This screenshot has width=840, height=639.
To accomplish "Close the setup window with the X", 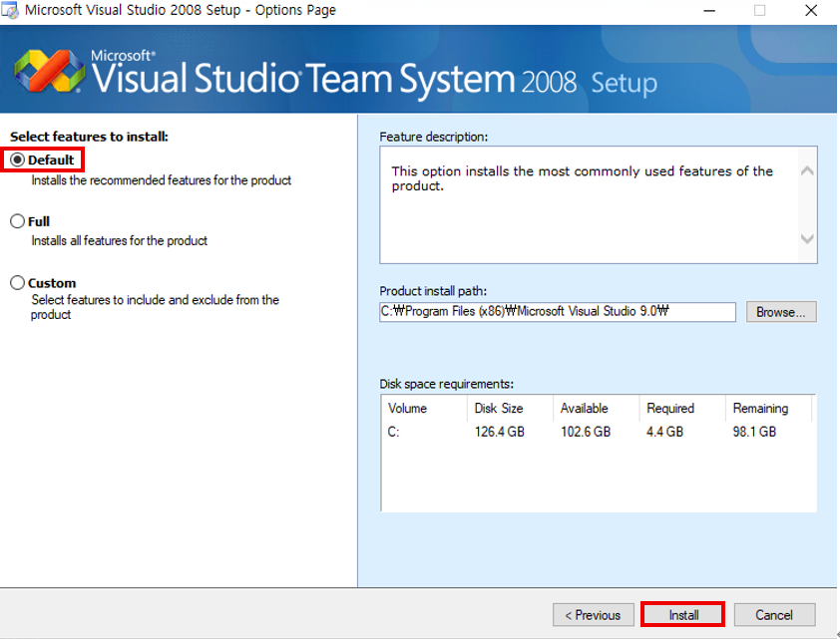I will (811, 11).
